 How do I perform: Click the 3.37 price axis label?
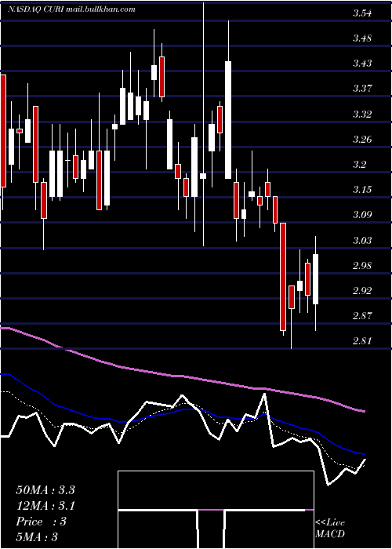362,88
